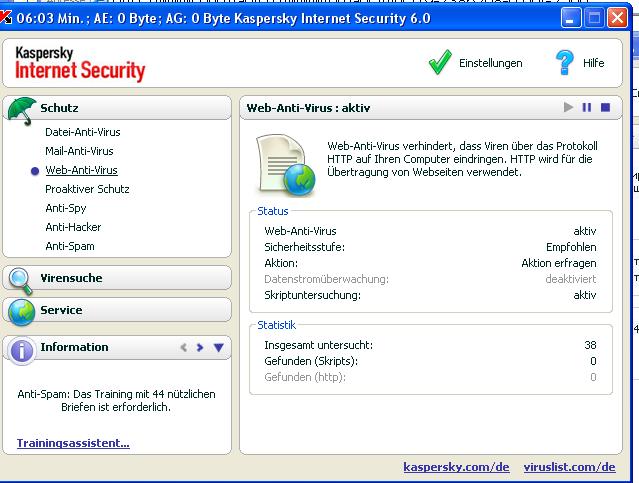Select Datei-Anti-Virus in the Schutz list
This screenshot has height=483, width=639.
point(82,132)
